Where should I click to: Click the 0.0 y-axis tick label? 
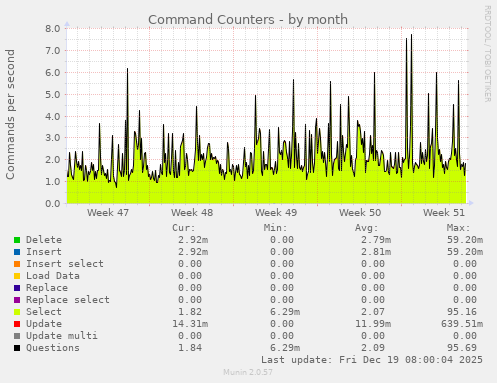pos(53,203)
